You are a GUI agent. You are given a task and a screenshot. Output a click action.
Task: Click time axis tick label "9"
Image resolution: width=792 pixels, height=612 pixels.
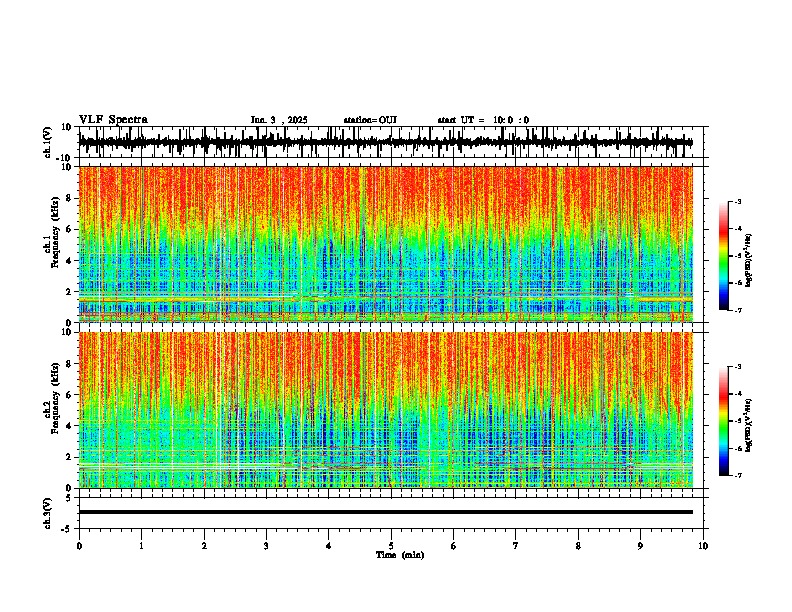click(x=640, y=546)
